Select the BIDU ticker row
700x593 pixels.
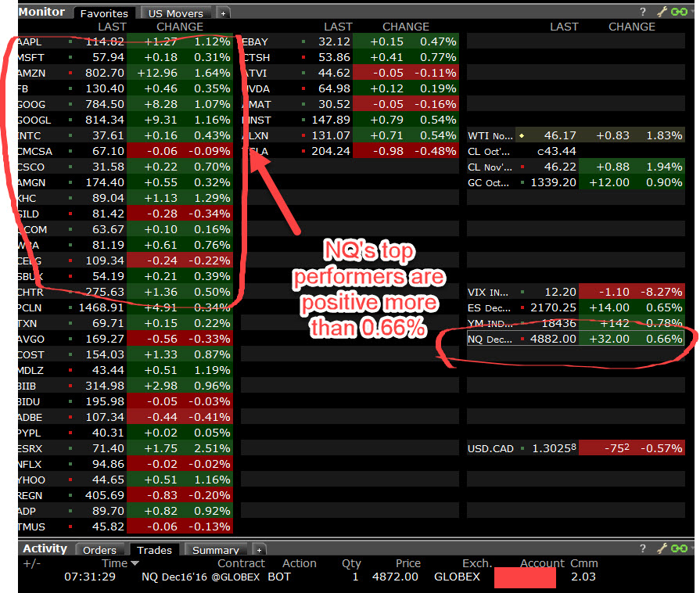125,401
